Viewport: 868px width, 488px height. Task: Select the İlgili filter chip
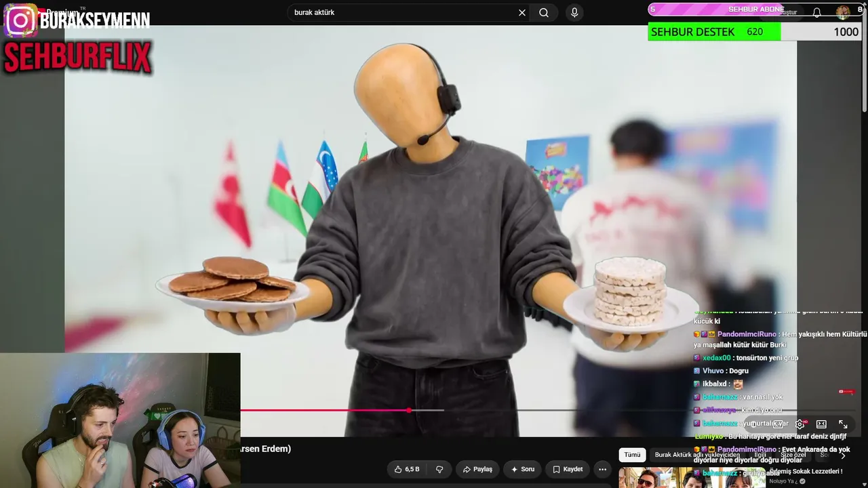(760, 455)
